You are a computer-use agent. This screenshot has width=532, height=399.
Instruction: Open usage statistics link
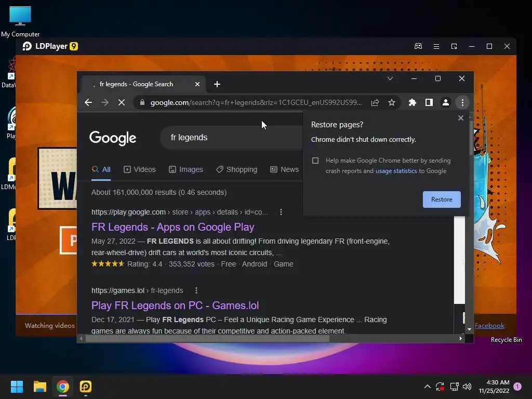tap(396, 171)
